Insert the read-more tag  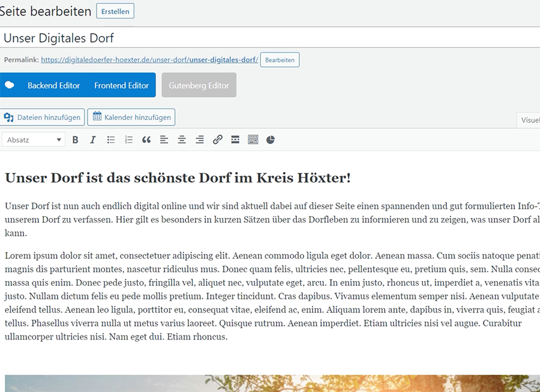click(x=235, y=140)
